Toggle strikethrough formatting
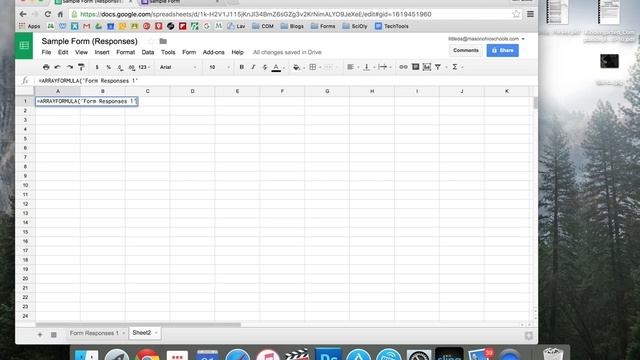Viewport: 640px width, 360px height. click(x=264, y=67)
